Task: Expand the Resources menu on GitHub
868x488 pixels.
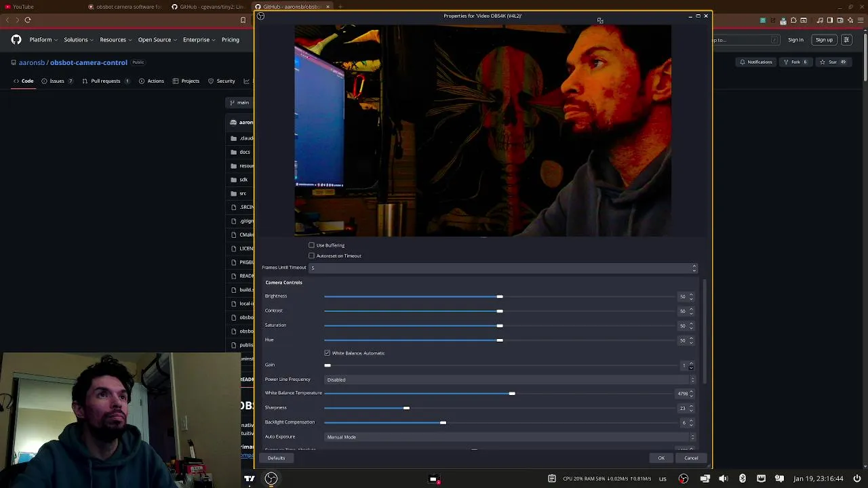Action: pyautogui.click(x=116, y=40)
